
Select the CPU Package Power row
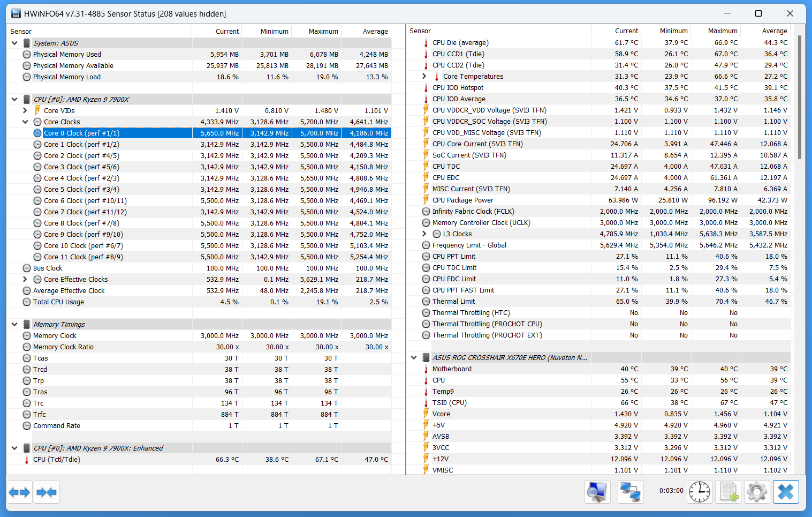point(463,200)
